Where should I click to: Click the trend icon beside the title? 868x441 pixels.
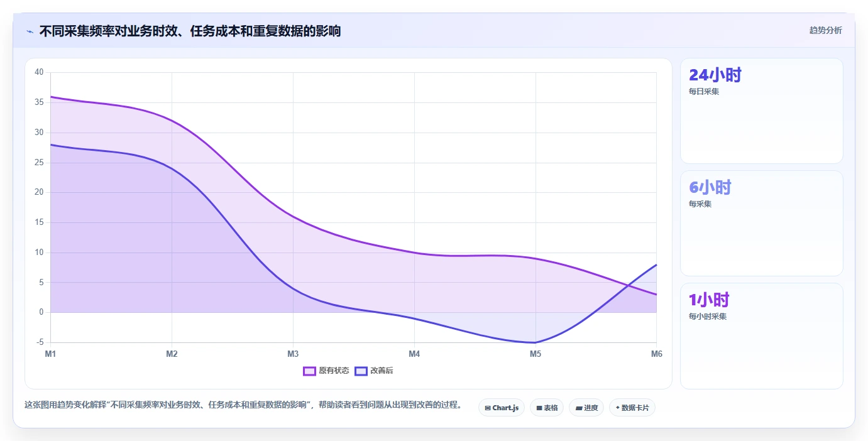(x=30, y=31)
